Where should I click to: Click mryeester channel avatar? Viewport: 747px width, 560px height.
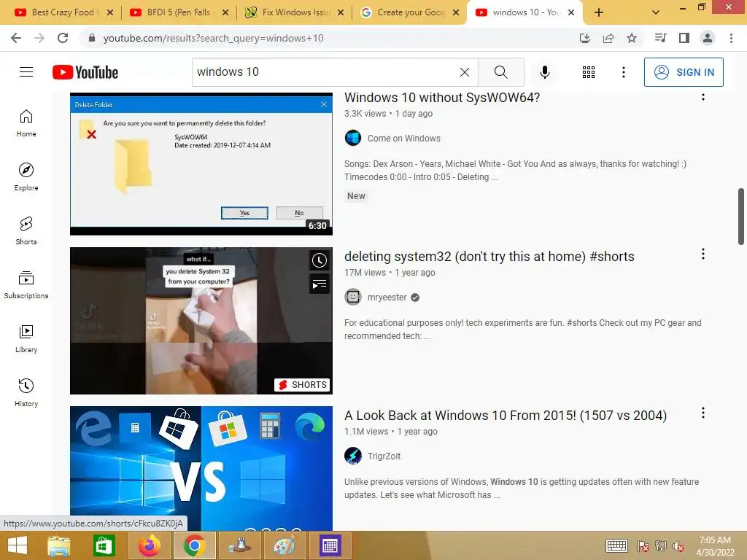pos(353,297)
